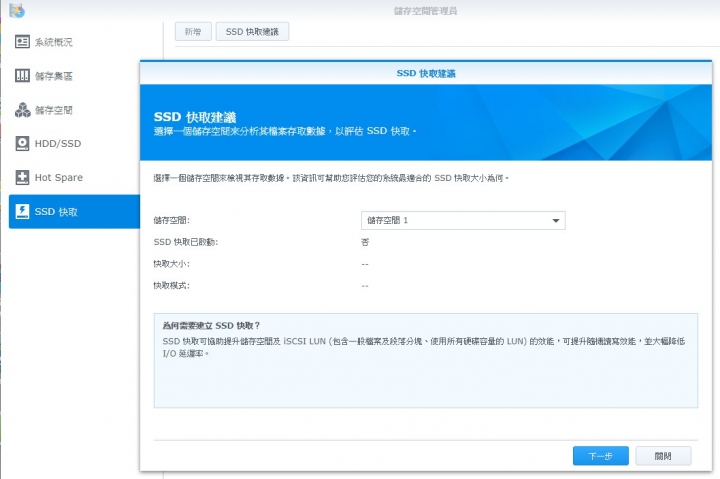The height and width of the screenshot is (479, 720).
Task: Click the large SSD 快取建議 banner heading
Action: click(x=195, y=117)
